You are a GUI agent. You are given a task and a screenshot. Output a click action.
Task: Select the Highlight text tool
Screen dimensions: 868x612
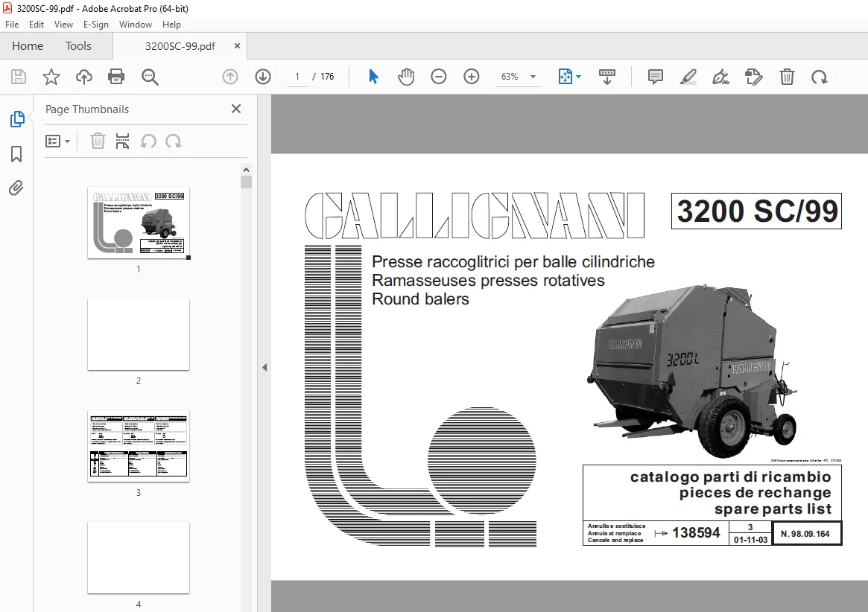(x=688, y=77)
